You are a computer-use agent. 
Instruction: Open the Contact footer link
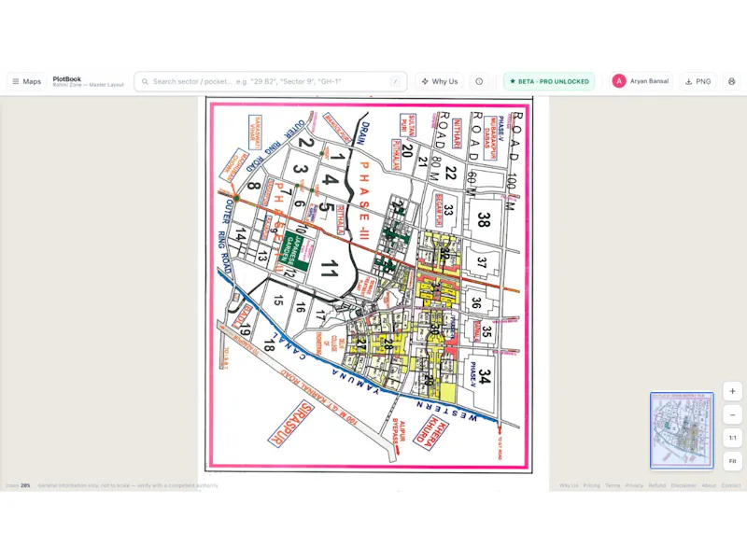(731, 485)
